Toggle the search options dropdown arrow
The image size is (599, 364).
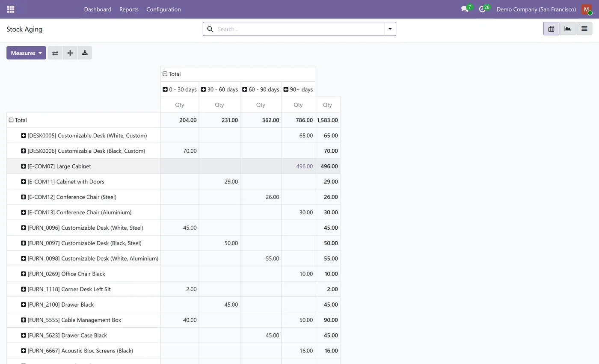click(x=390, y=29)
